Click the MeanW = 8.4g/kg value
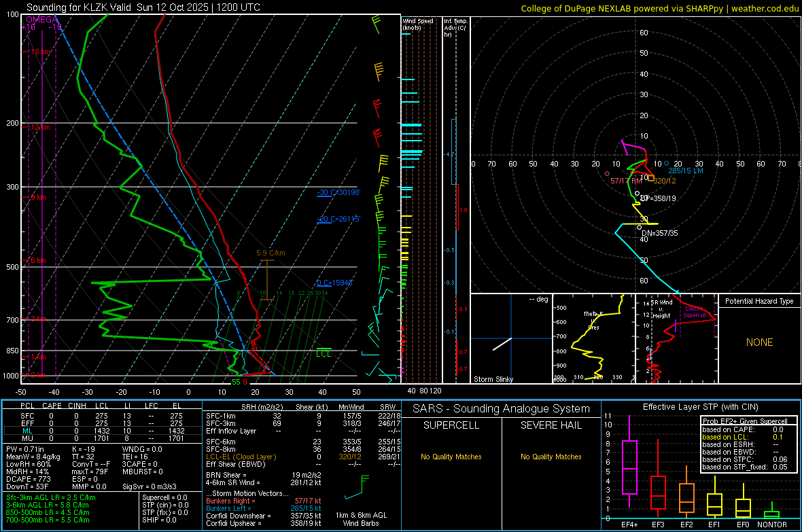 point(33,457)
